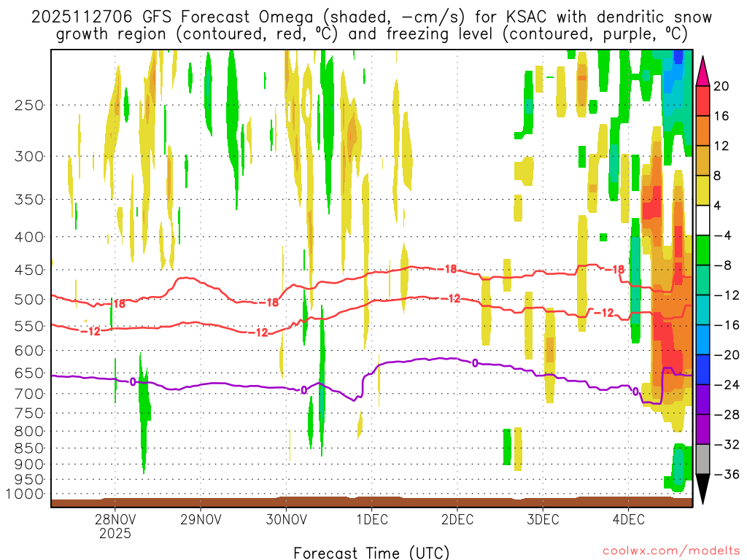Viewport: 747px width, 560px height.
Task: Click the 900 pressure level label
Action: pos(29,464)
